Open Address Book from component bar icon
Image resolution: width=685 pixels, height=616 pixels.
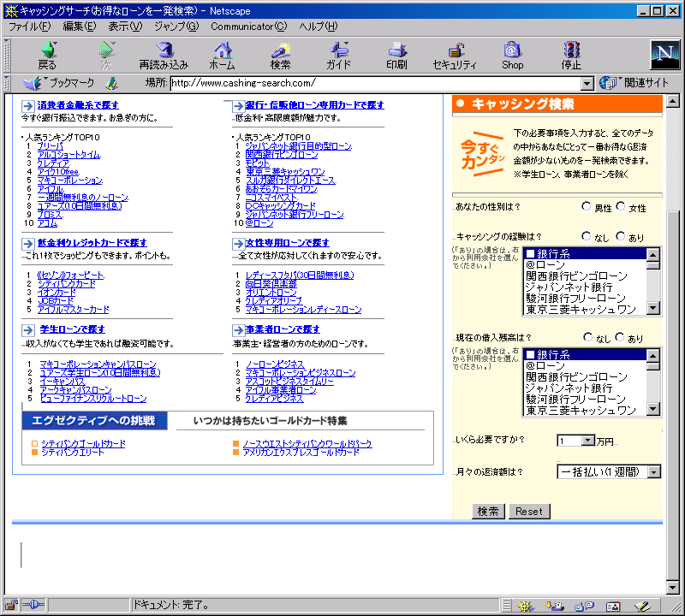613,606
